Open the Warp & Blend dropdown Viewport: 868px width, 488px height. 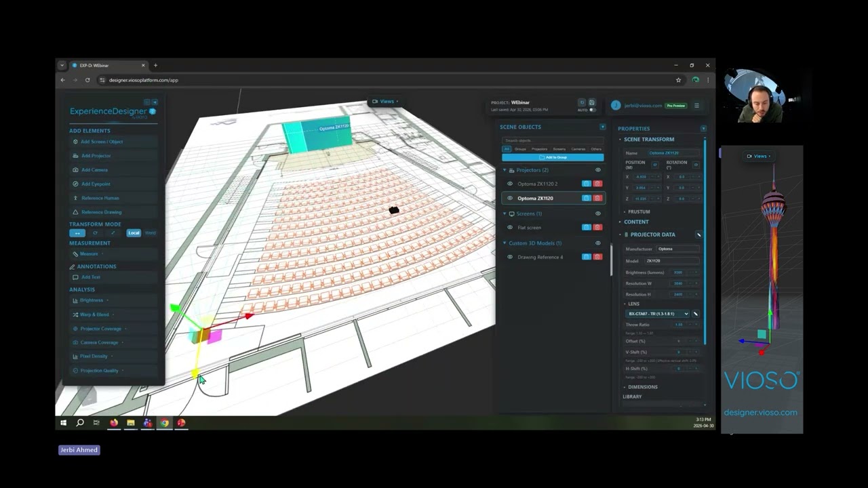113,314
